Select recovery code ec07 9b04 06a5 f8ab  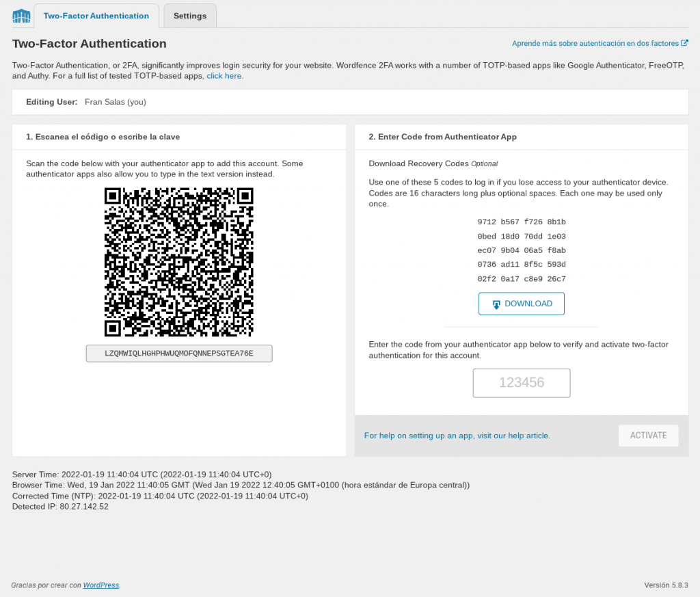(x=522, y=250)
